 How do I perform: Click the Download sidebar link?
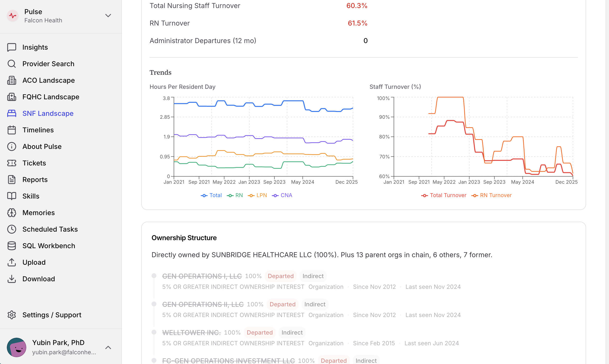point(38,279)
